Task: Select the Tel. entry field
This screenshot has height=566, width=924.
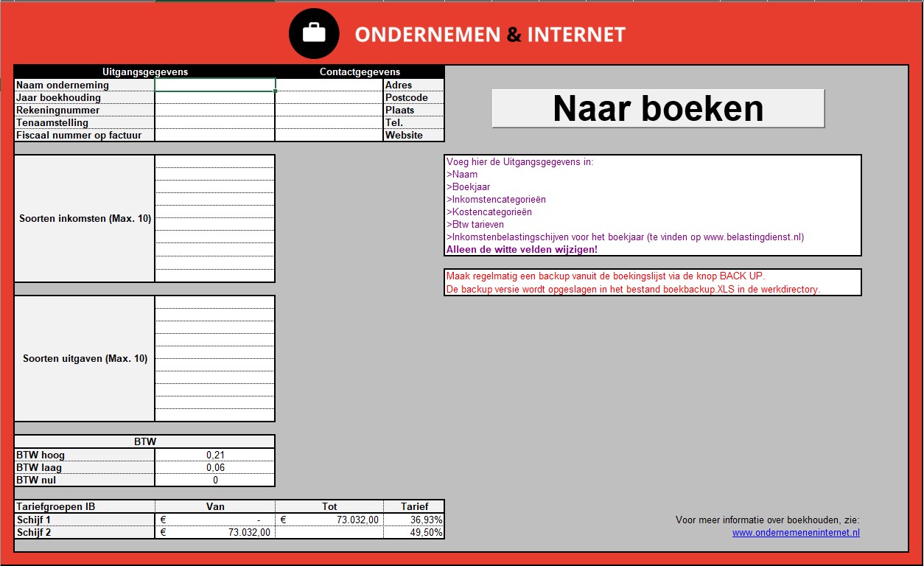Action: [328, 122]
